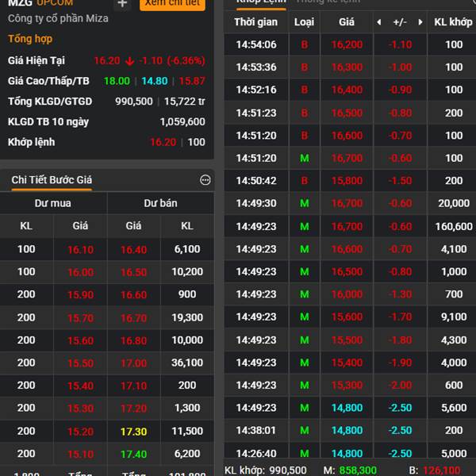Image resolution: width=476 pixels, height=476 pixels.
Task: Click the Loại column header
Action: pos(304,22)
